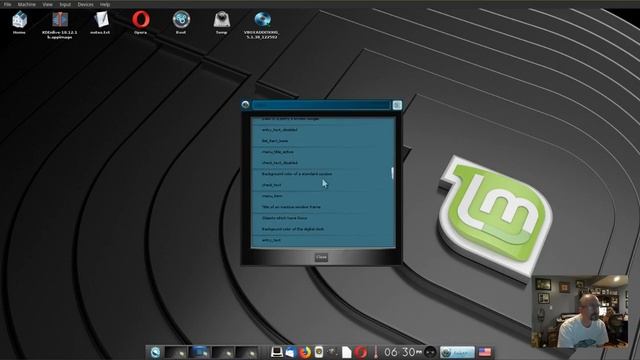640x360 pixels.
Task: Select the 'entry_text_disabled' list row
Action: coord(322,130)
